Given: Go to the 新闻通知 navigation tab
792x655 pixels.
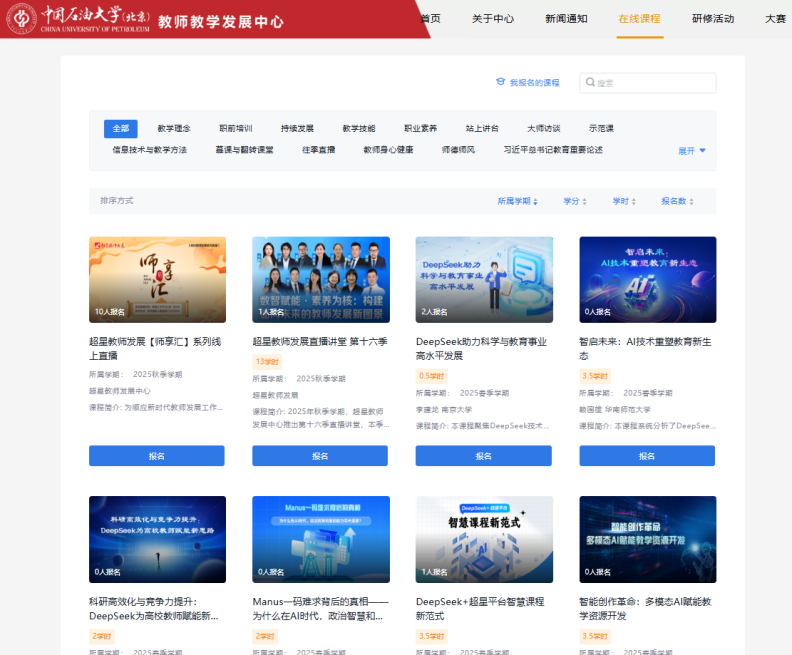Looking at the screenshot, I should tap(566, 19).
